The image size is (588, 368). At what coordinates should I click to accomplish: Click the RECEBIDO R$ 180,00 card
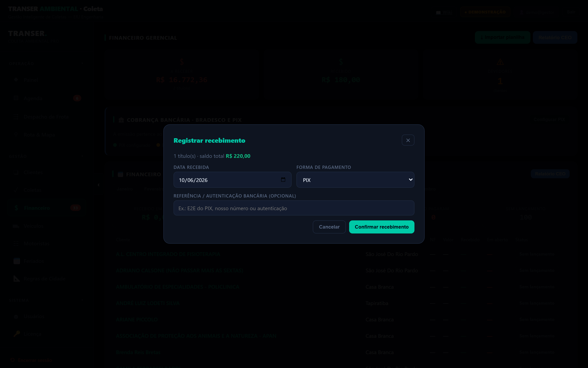tap(341, 74)
